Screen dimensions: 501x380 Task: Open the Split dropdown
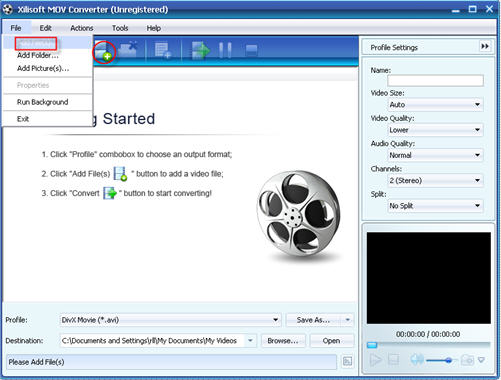tap(435, 206)
